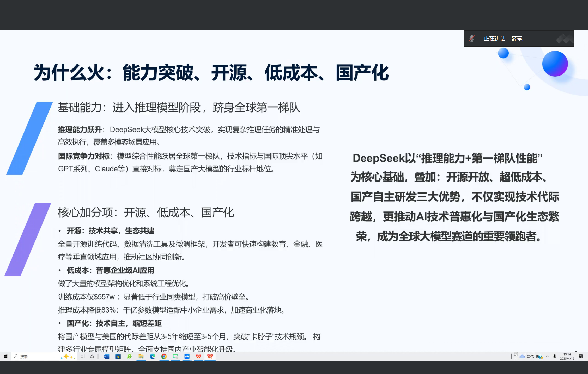This screenshot has width=588, height=374.
Task: Switch to Google Chrome on the taskbar
Action: (x=164, y=356)
